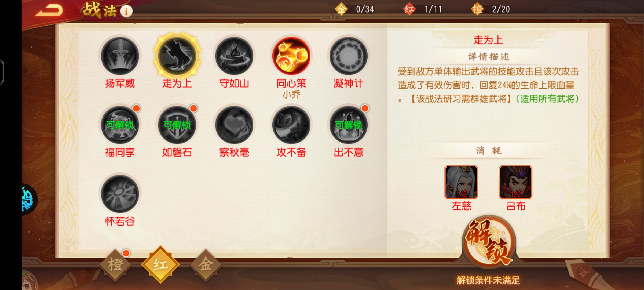Select the 凝神计 tactic icon

349,56
